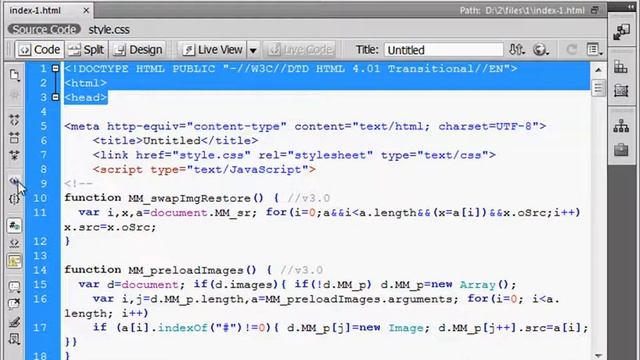Click the var d=document line 15
Image resolution: width=640 pixels, height=360 pixels.
point(298,284)
